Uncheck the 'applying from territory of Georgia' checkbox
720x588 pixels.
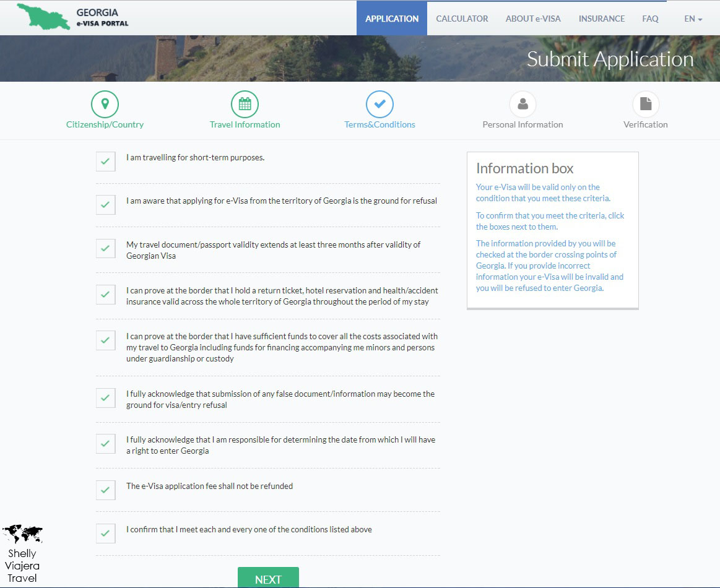(106, 205)
